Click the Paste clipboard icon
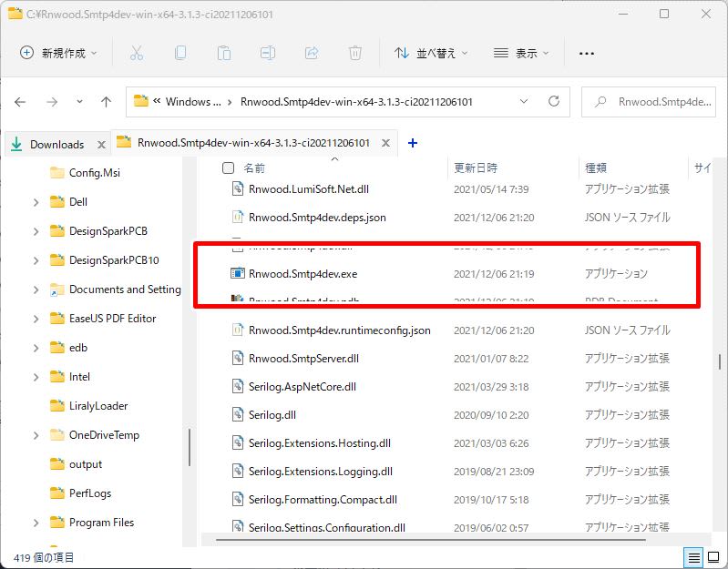The image size is (728, 569). 224,53
